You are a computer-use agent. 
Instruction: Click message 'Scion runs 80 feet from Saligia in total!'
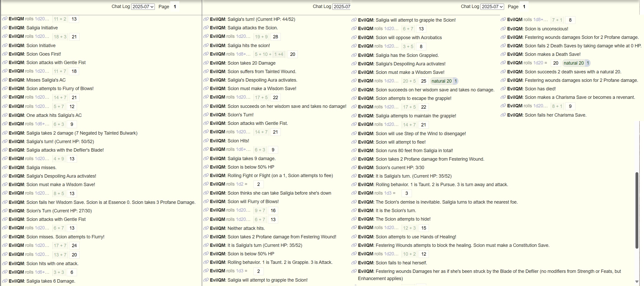coord(414,150)
